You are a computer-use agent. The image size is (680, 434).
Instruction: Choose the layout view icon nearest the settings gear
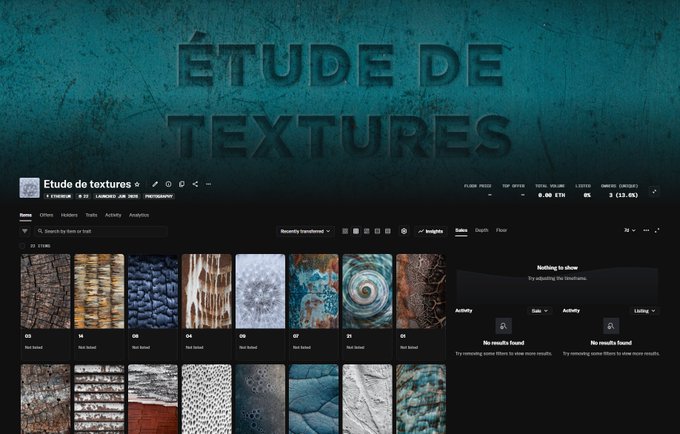(x=388, y=231)
